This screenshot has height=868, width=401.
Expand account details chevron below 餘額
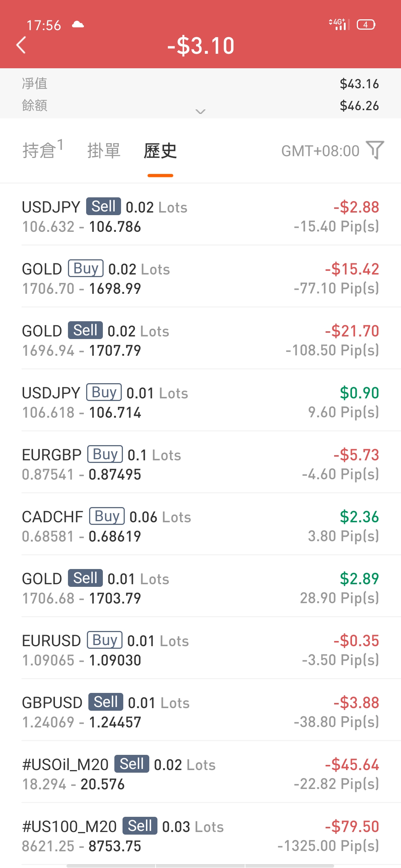coord(200,112)
